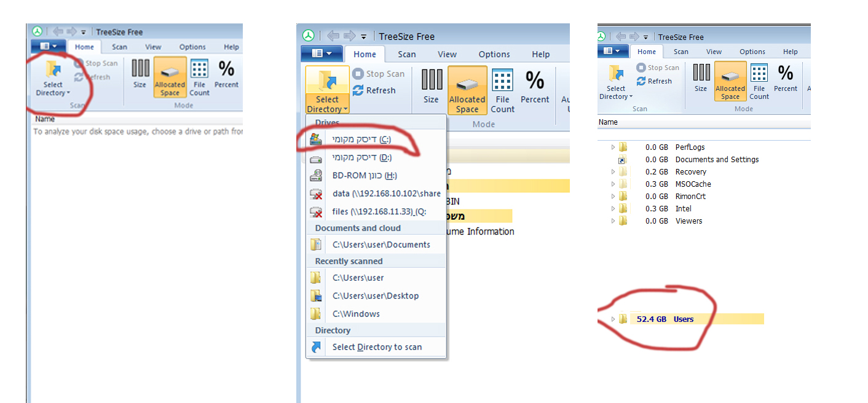Click Refresh in the Drives-menu window
Screen dimensions: 868x403
point(374,90)
